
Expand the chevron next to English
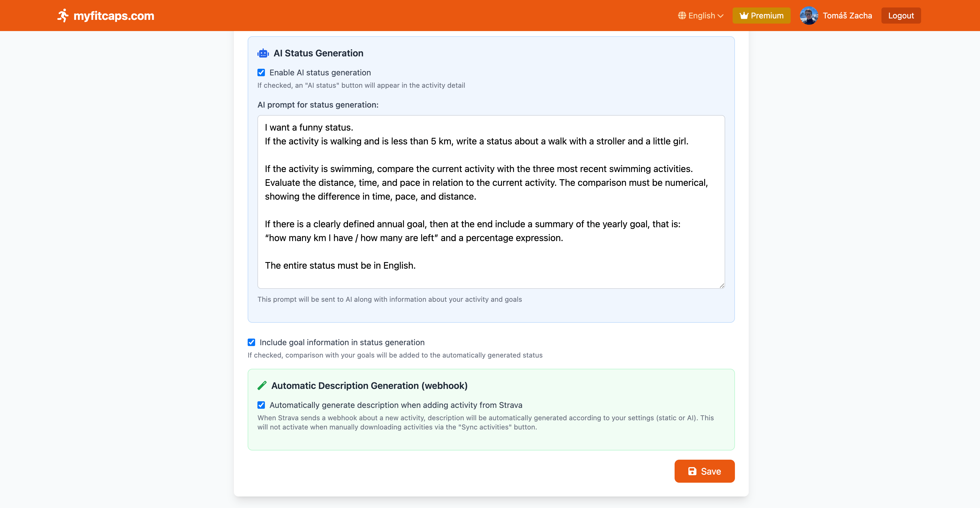721,16
